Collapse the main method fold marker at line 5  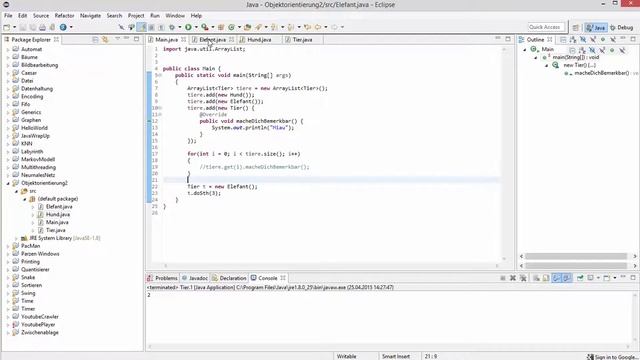[x=160, y=76]
